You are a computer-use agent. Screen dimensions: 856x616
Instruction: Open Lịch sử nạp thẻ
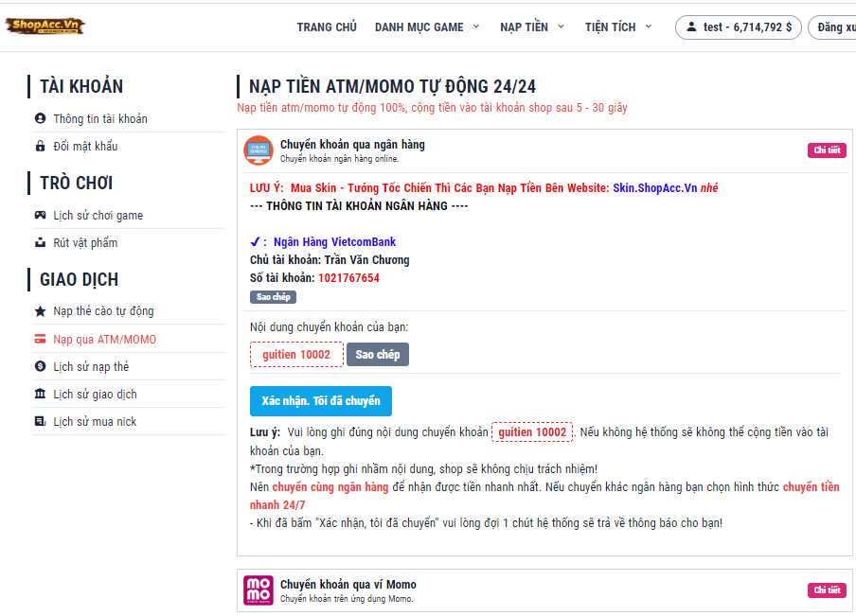coord(91,366)
